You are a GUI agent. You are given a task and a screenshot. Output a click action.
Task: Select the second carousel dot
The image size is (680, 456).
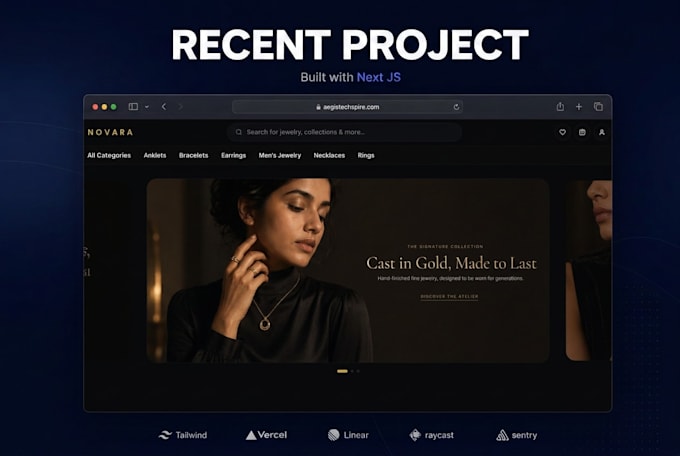point(352,371)
